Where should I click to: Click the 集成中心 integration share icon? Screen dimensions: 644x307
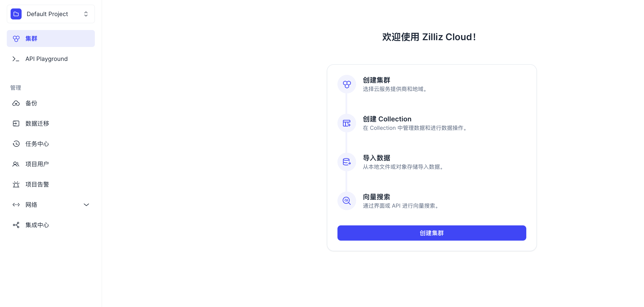(x=16, y=225)
